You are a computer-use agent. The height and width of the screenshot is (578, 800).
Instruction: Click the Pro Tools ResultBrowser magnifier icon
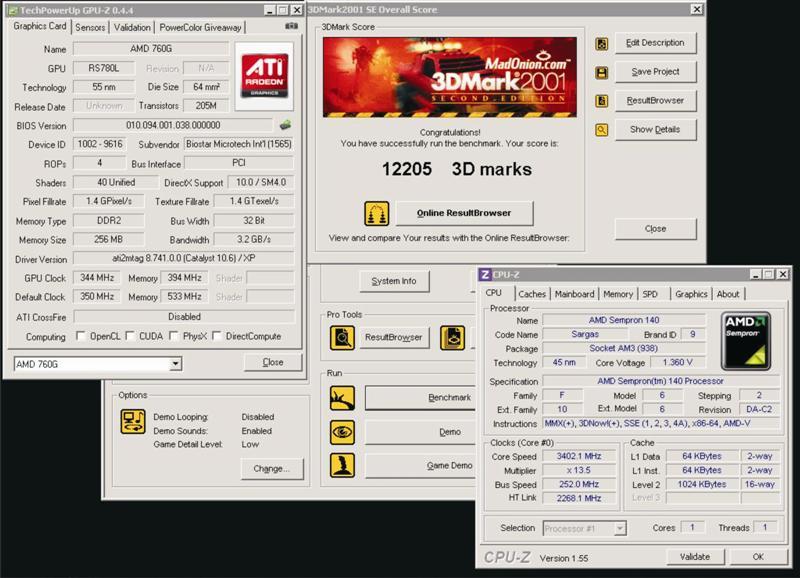(342, 338)
